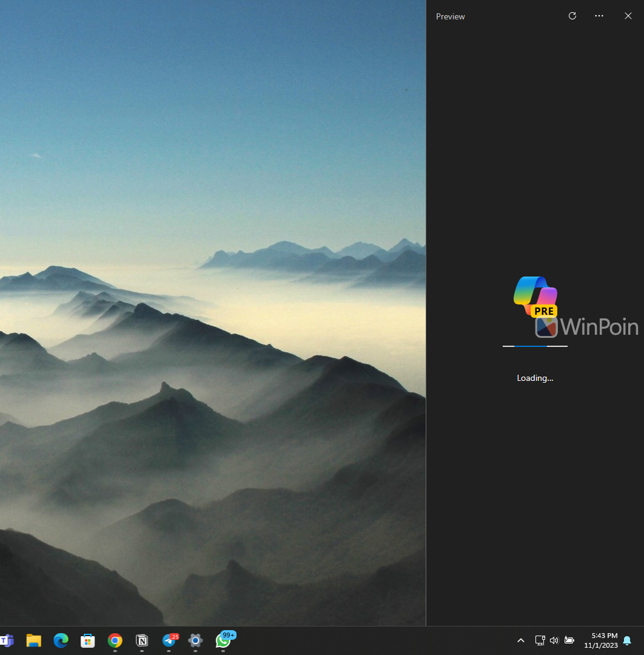Image resolution: width=644 pixels, height=655 pixels.
Task: Open the Settings gear in taskbar
Action: click(x=195, y=640)
